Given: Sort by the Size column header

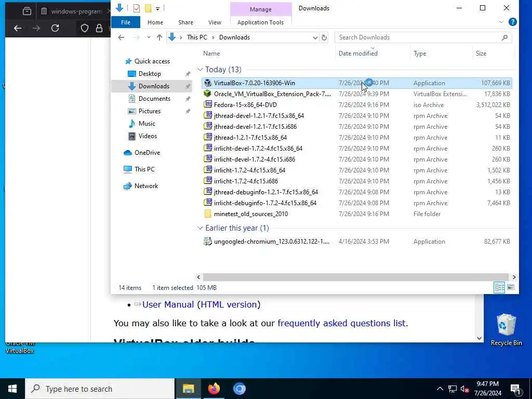Looking at the screenshot, I should (481, 54).
